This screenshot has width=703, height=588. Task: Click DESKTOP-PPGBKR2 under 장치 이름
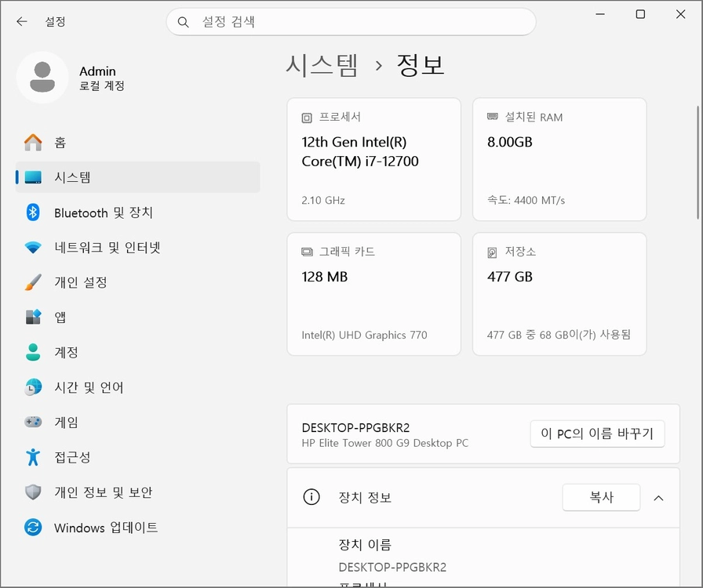392,568
